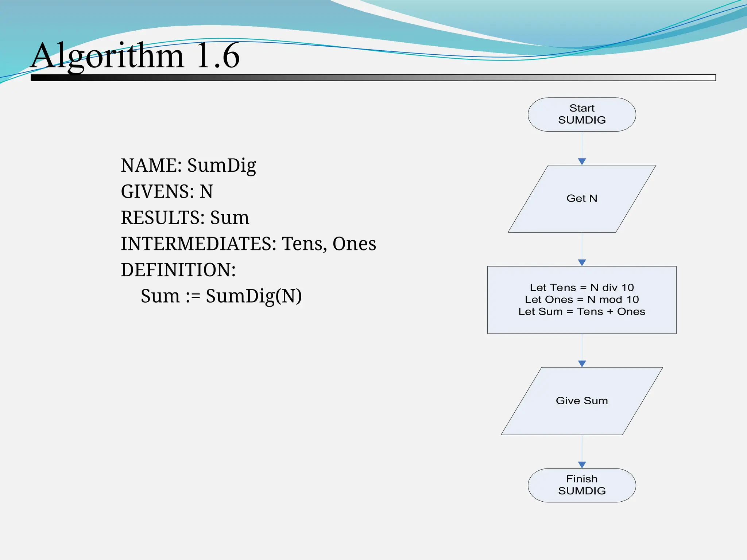Click the Let Ones = N mod 10 line
Screen dimensions: 747x560
582,300
